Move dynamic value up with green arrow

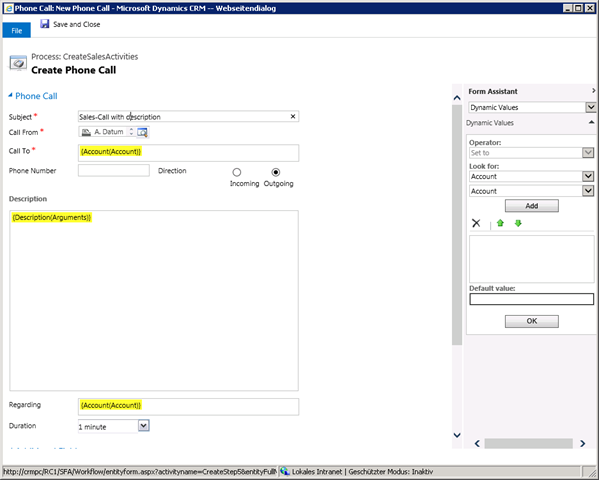(500, 223)
